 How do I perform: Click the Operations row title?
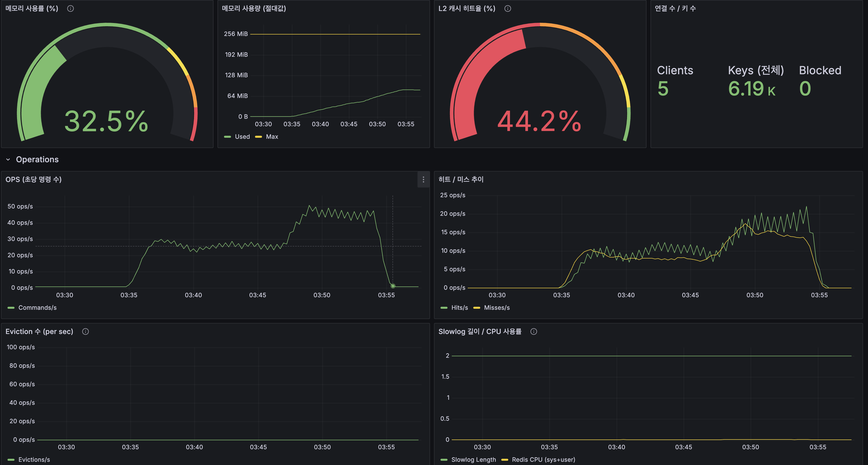coord(37,159)
